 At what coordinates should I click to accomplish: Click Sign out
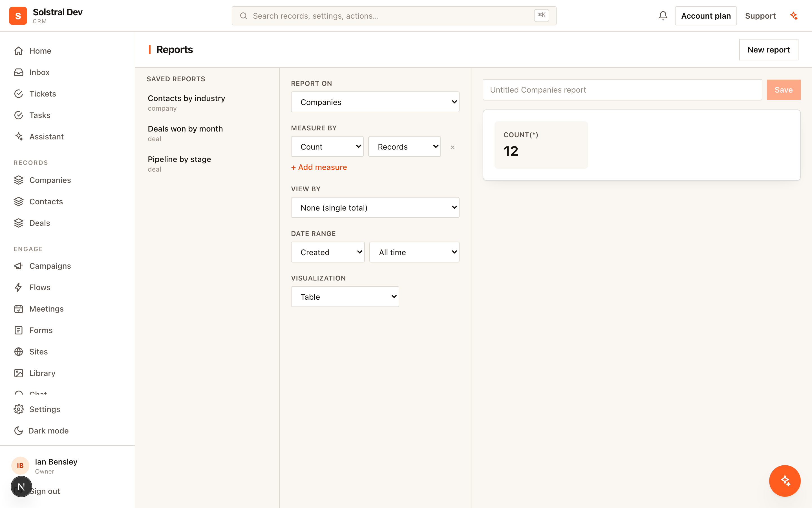click(45, 491)
